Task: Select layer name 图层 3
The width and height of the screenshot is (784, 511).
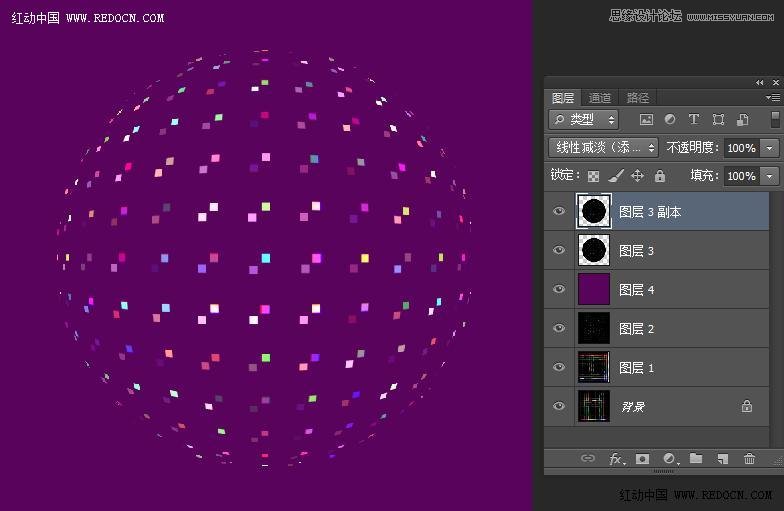Action: point(636,251)
